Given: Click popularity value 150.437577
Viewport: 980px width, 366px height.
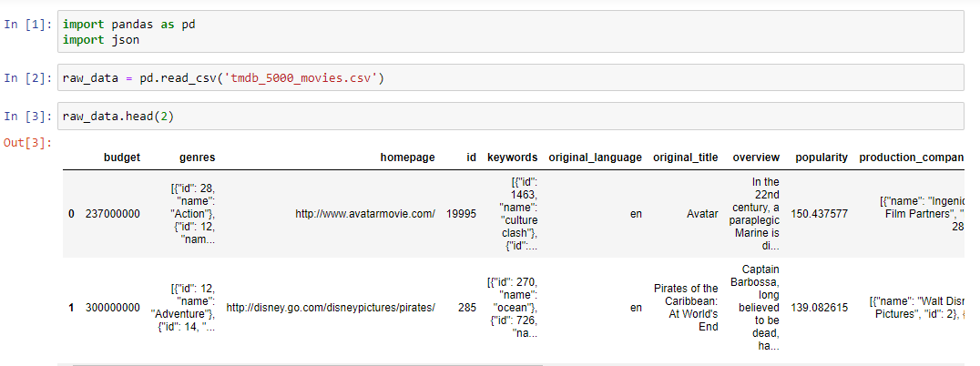Looking at the screenshot, I should coord(820,214).
